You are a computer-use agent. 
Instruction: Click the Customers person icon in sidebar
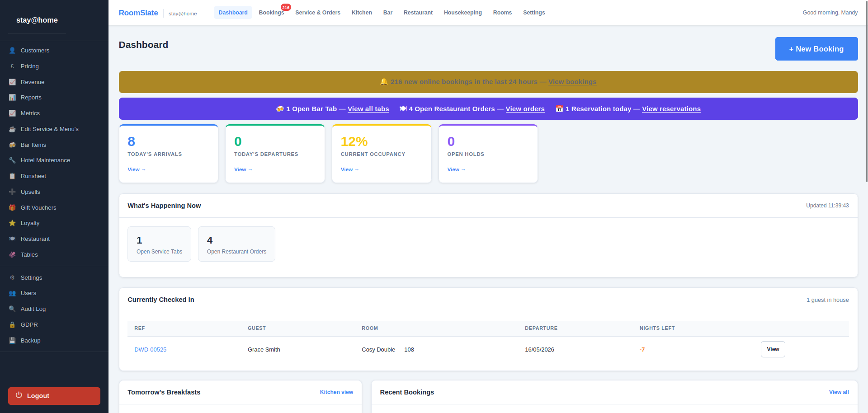click(x=12, y=51)
